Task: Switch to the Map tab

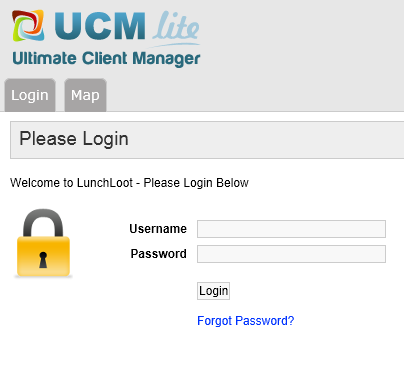Action: click(85, 95)
